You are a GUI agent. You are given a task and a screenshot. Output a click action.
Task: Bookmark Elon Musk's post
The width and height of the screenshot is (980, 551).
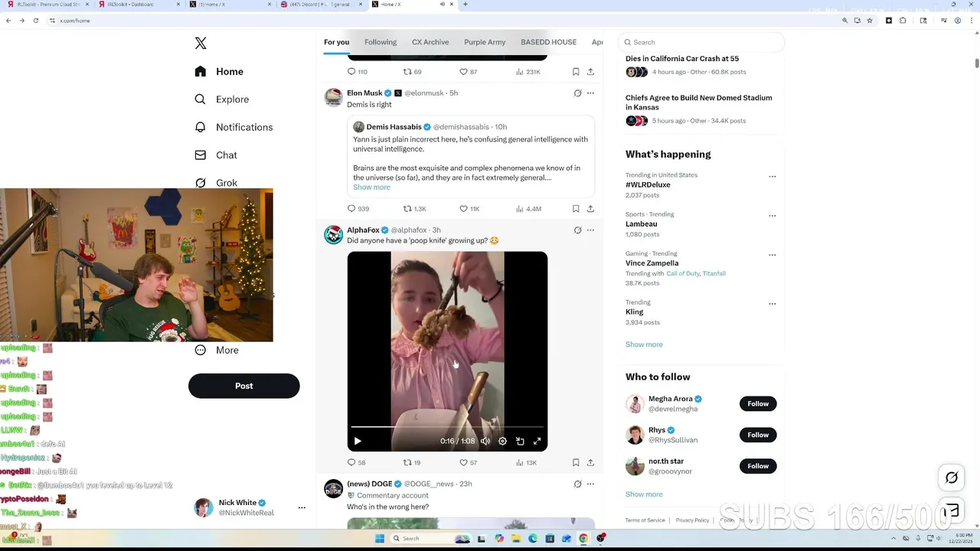(x=576, y=208)
